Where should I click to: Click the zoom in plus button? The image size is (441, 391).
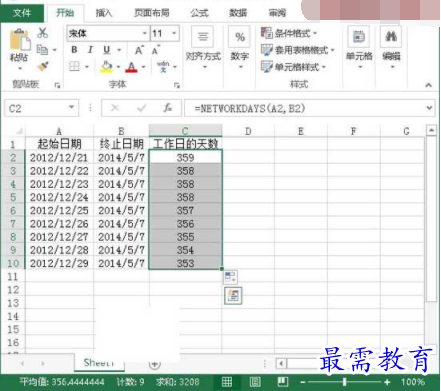pos(387,382)
